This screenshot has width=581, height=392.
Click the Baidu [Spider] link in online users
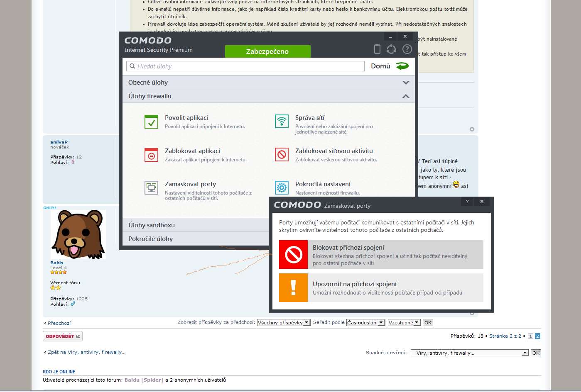click(x=144, y=380)
